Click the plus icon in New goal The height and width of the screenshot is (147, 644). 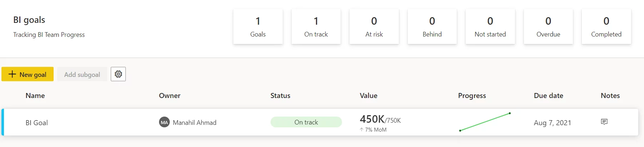(12, 74)
